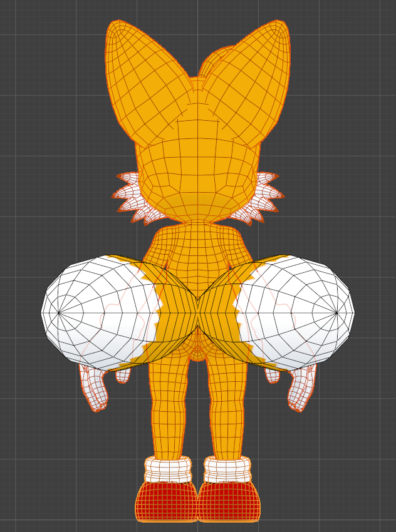Click the right white sock cuff

pyautogui.click(x=227, y=469)
